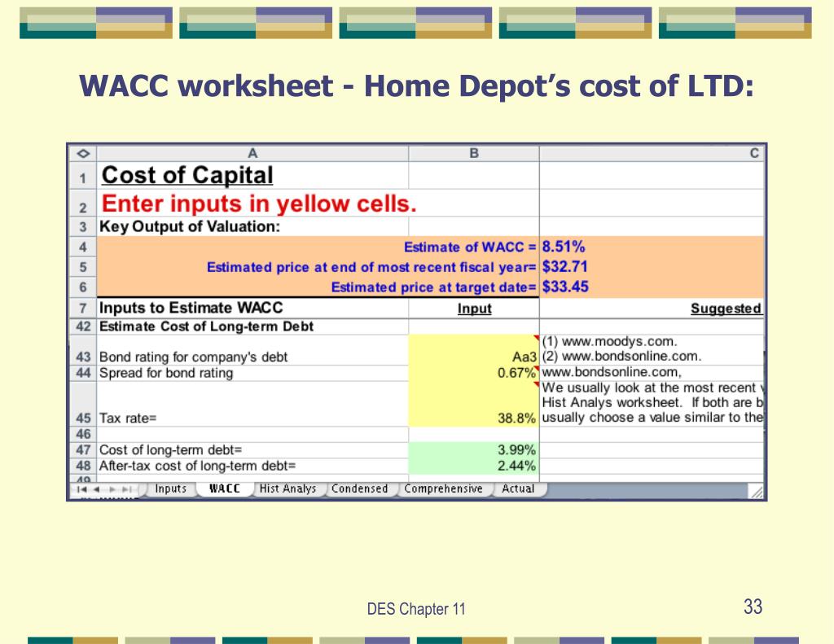Select empty row 46 header

pos(83,434)
